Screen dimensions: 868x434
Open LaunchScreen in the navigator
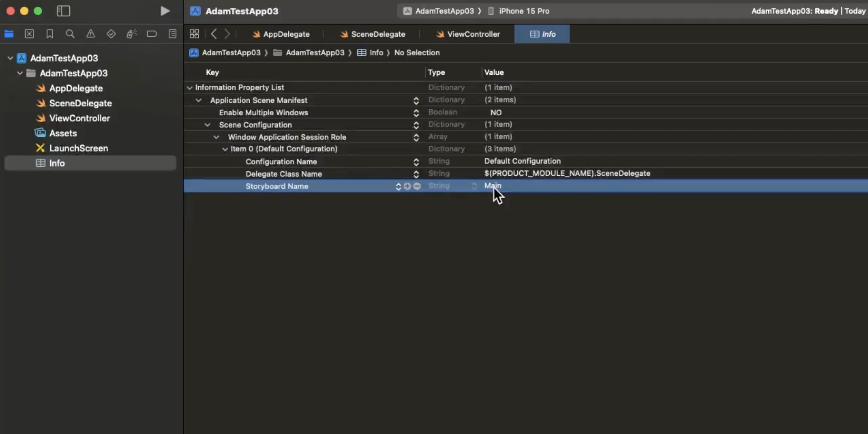tap(78, 148)
